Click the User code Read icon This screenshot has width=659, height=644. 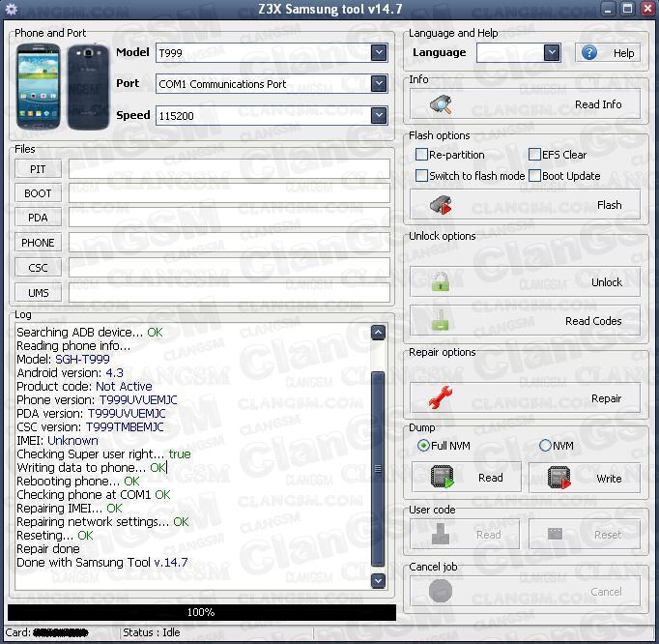(x=441, y=534)
